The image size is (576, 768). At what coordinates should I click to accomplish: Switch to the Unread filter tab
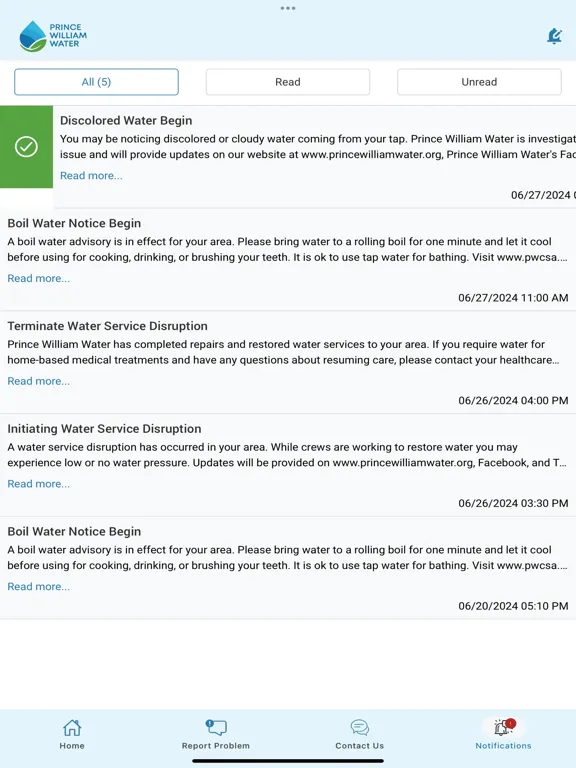point(479,82)
